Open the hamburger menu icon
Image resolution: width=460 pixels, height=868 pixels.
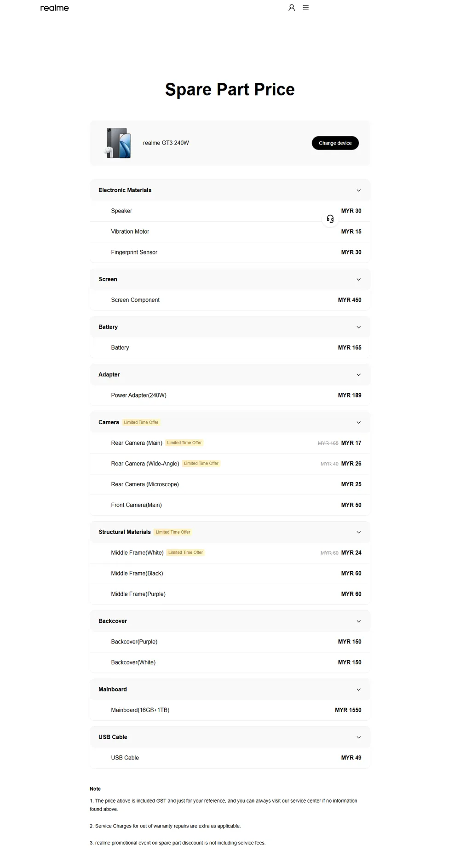pyautogui.click(x=306, y=8)
